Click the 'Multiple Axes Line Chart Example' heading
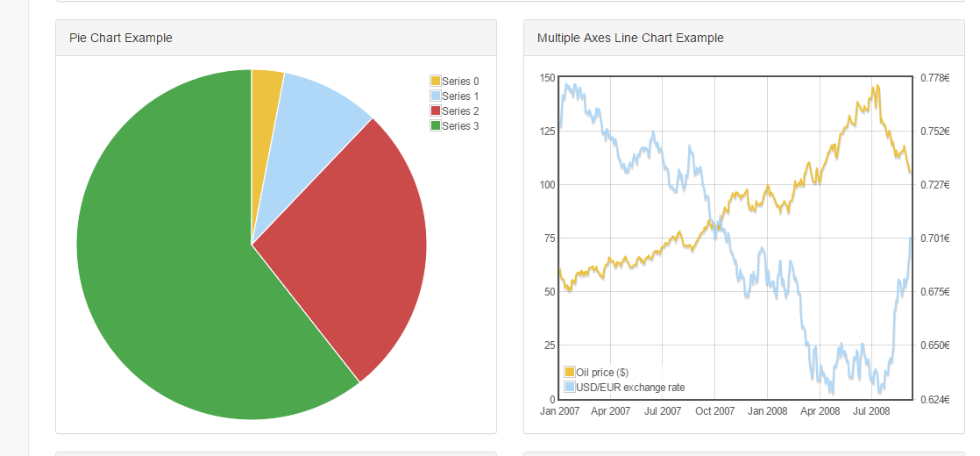Viewport: 980px width, 456px height. tap(630, 38)
